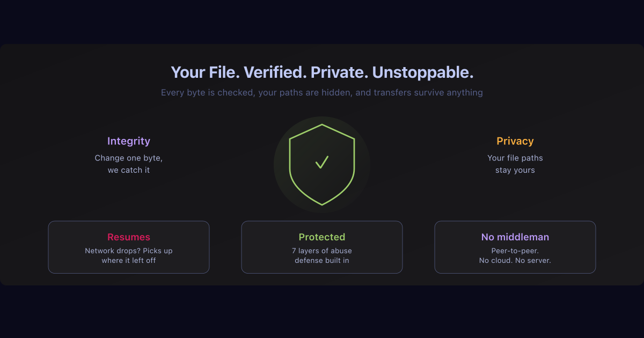Select the Your File Verified headline
644x338 pixels.
pyautogui.click(x=322, y=71)
